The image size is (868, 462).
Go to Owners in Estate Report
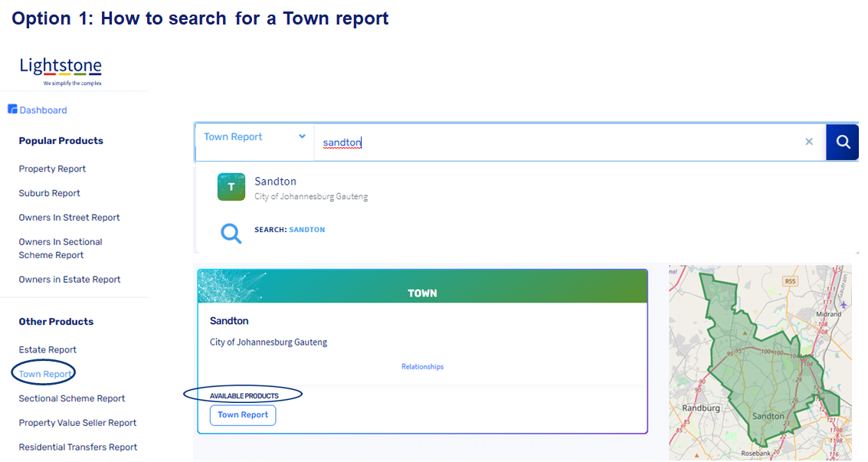click(70, 280)
